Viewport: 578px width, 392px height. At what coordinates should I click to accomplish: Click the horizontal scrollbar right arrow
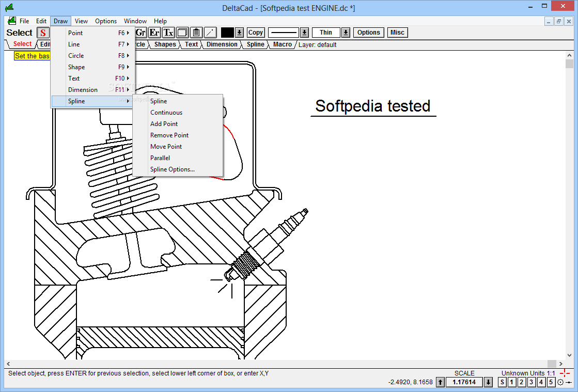560,364
